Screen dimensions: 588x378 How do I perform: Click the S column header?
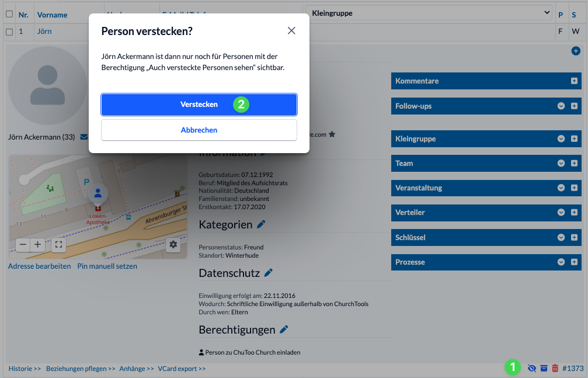pos(574,15)
